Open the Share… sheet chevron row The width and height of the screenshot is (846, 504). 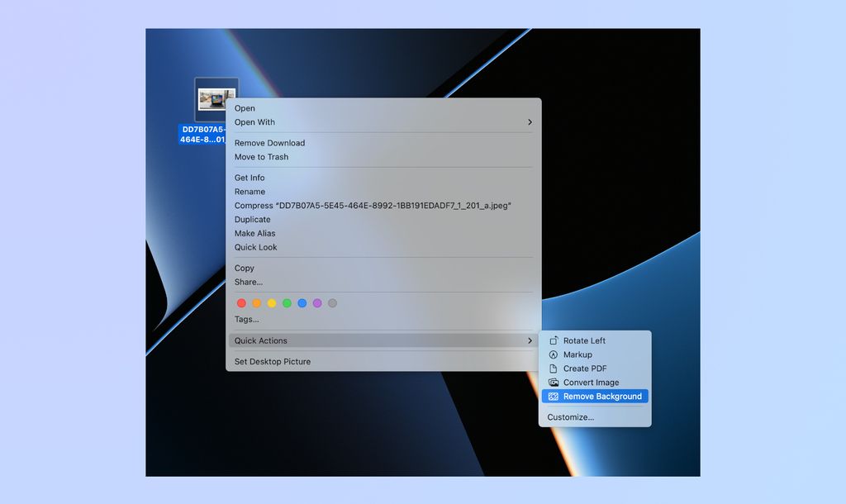click(248, 282)
